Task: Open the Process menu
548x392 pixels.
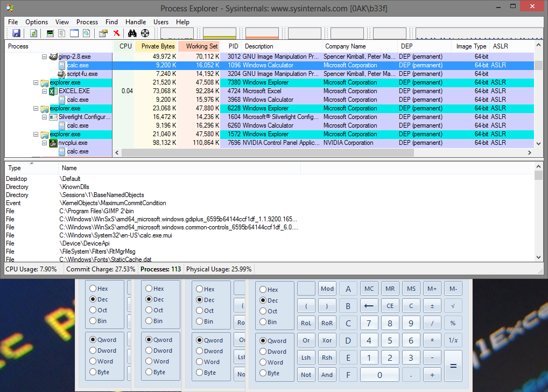Action: 87,22
